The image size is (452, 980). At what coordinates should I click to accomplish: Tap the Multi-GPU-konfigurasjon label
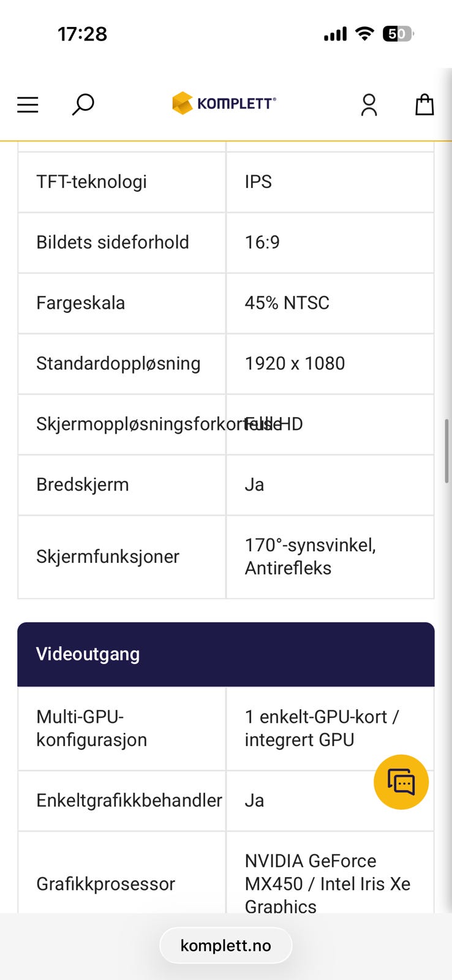click(91, 728)
